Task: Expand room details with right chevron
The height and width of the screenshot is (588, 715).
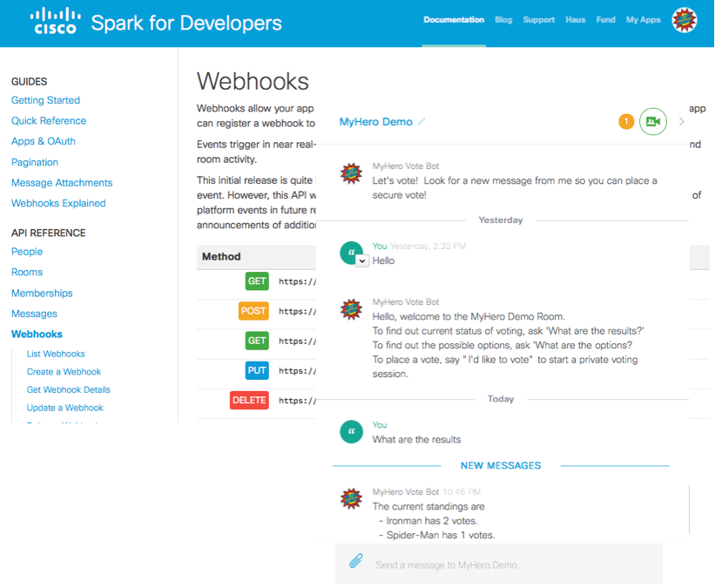Action: pos(681,122)
